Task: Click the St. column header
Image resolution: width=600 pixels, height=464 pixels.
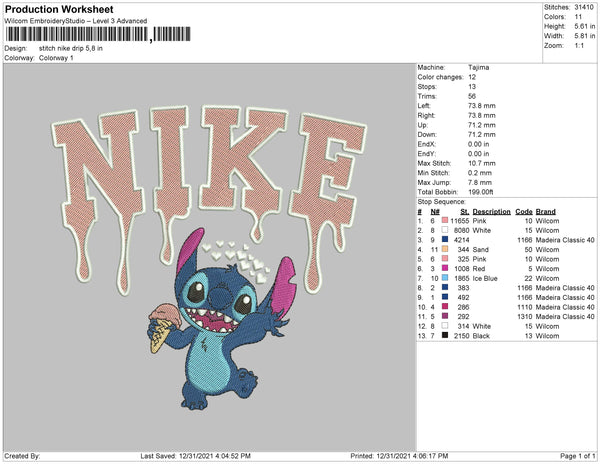Action: click(465, 212)
